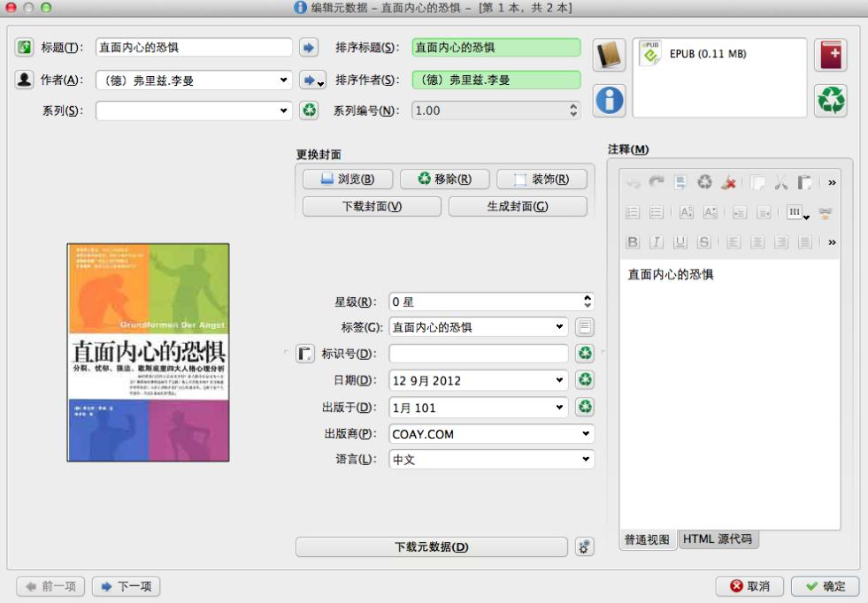Image resolution: width=868 pixels, height=603 pixels.
Task: Insert ordered list in comments editor
Action: pos(633,212)
